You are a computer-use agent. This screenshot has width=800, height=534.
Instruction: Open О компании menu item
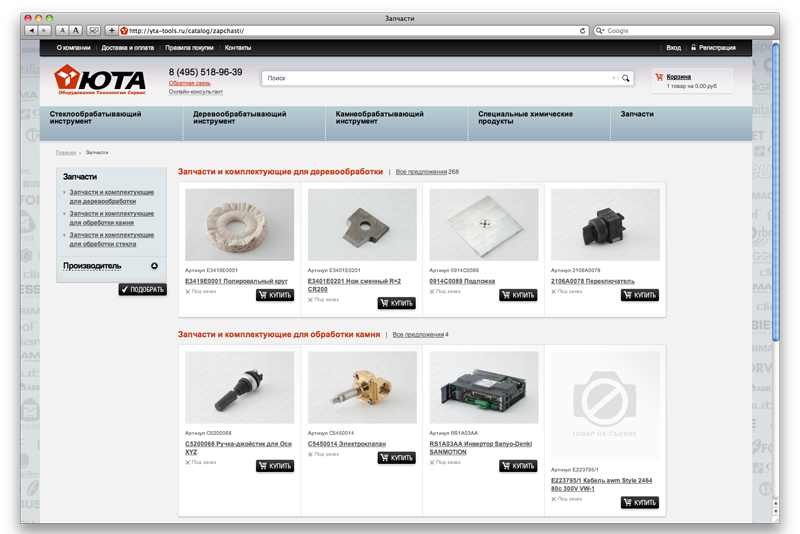coord(73,47)
